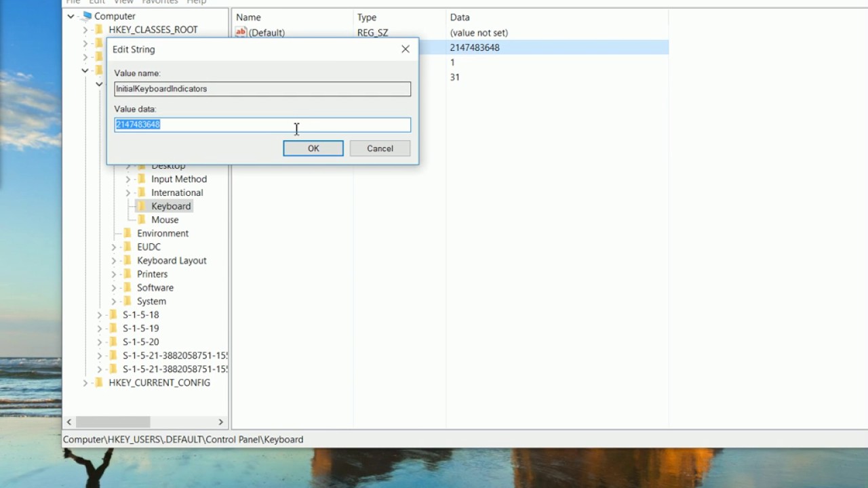This screenshot has height=488, width=868.
Task: Expand the EUDC key
Action: (113, 247)
